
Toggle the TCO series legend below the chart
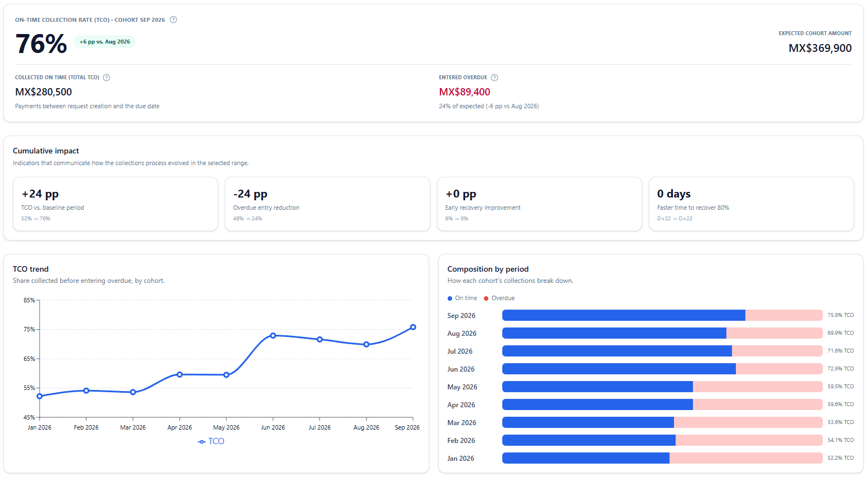coord(211,441)
